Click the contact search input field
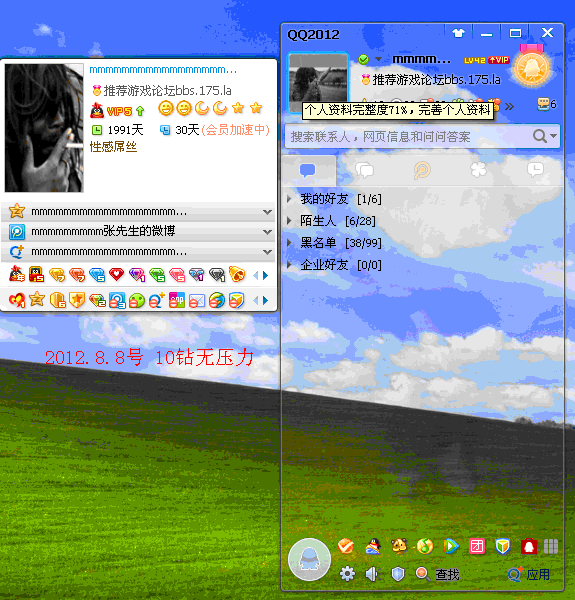The image size is (575, 600). click(x=409, y=136)
